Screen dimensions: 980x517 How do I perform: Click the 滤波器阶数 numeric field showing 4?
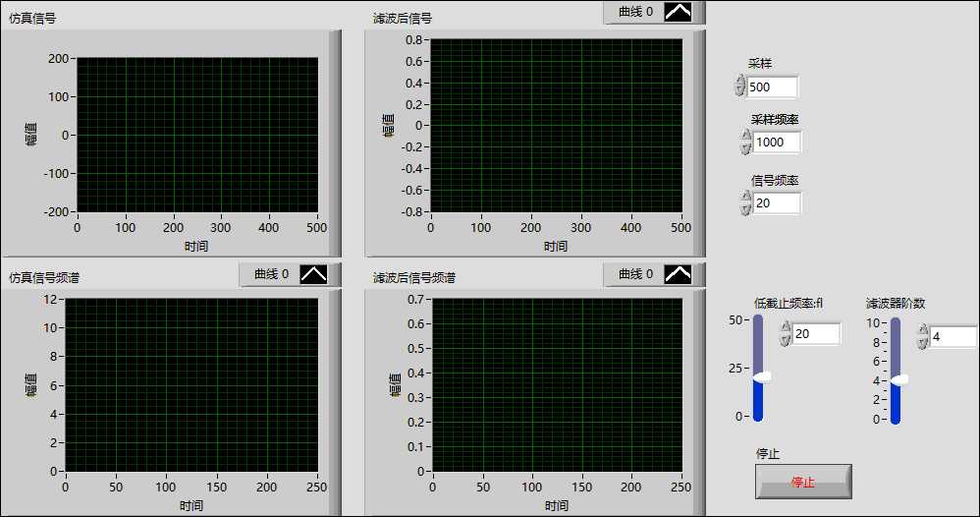pos(953,337)
